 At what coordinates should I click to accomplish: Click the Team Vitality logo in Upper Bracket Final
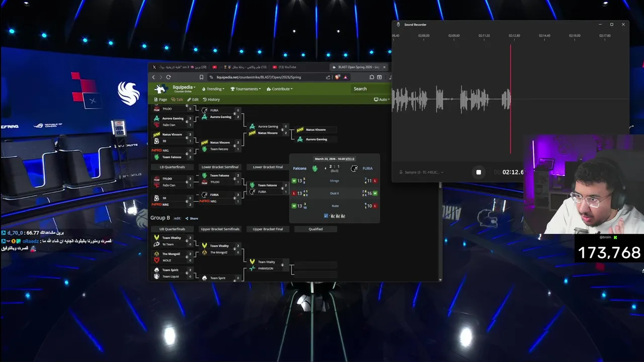[x=252, y=261]
